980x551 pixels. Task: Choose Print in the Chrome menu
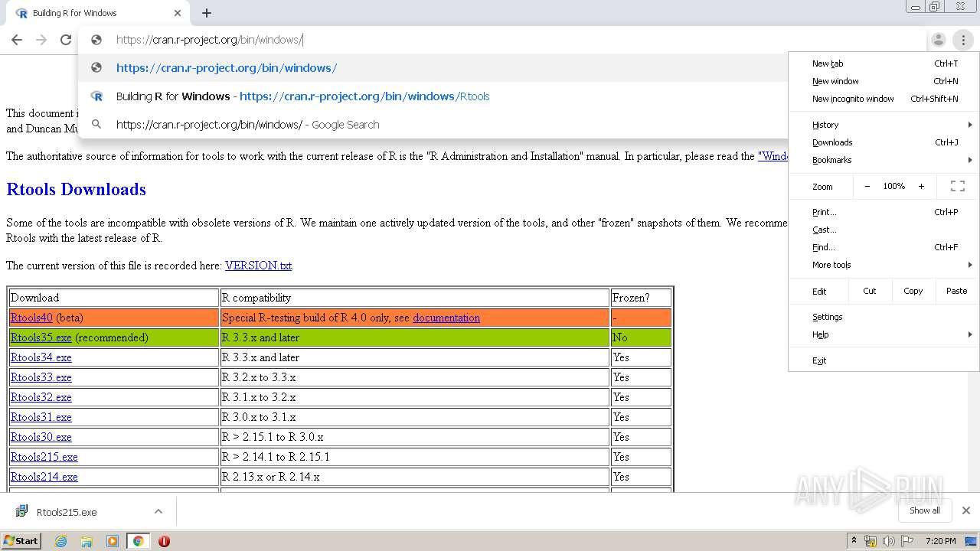pos(884,212)
